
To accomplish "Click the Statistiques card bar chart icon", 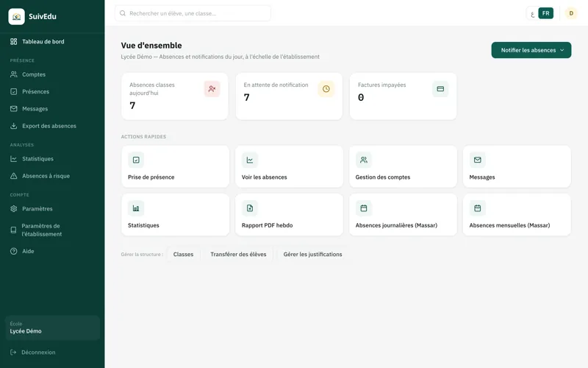I will 136,208.
